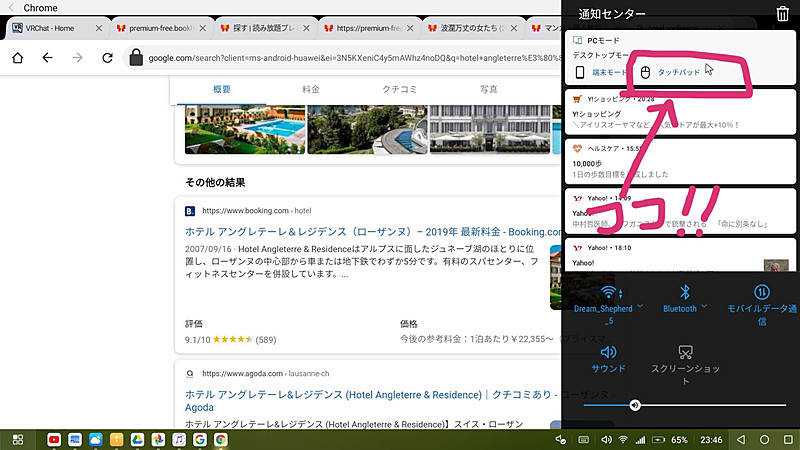800x450 pixels.
Task: View site security lock info
Action: [136, 58]
